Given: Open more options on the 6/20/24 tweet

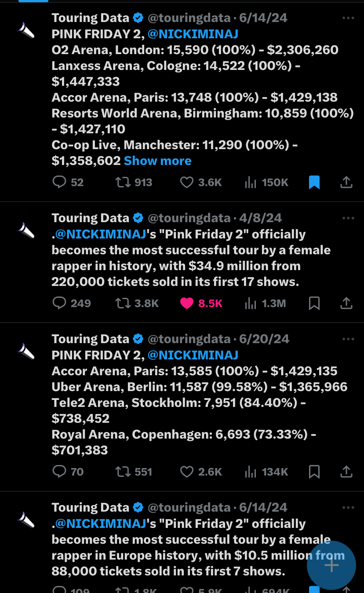Looking at the screenshot, I should click(348, 339).
